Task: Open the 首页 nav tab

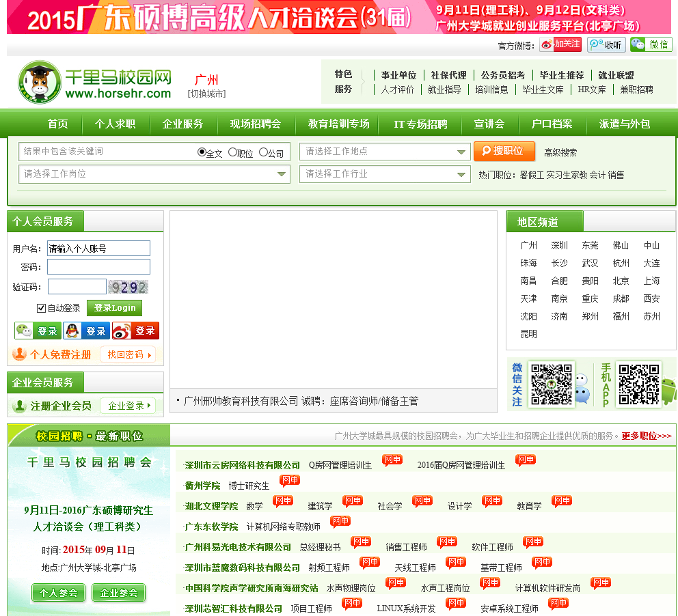Action: point(57,124)
